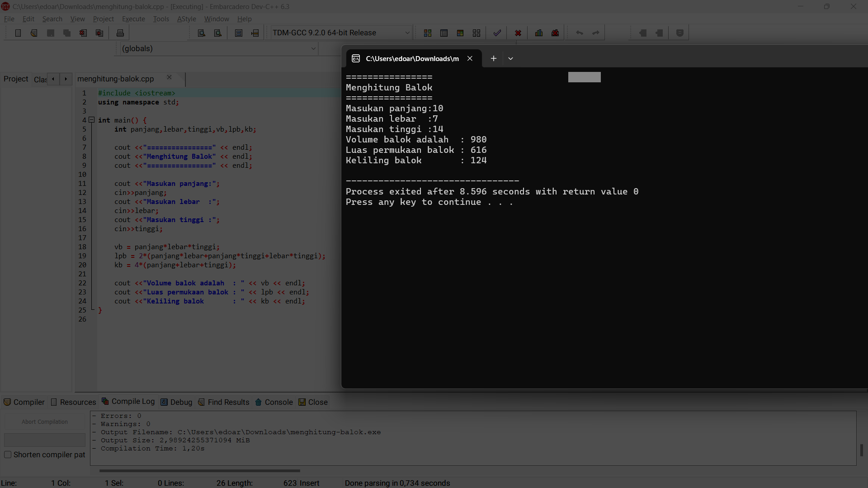Clean compiled files using the red X icon
The width and height of the screenshot is (868, 488).
pyautogui.click(x=518, y=33)
